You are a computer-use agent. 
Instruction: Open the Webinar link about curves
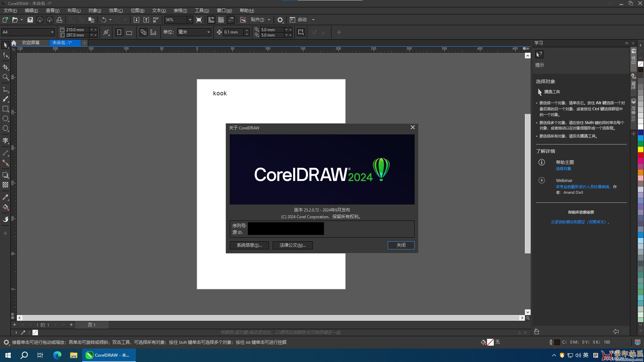pyautogui.click(x=583, y=187)
